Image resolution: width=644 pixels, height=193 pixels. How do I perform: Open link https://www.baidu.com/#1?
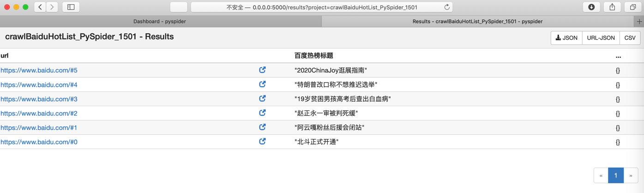[x=39, y=127]
